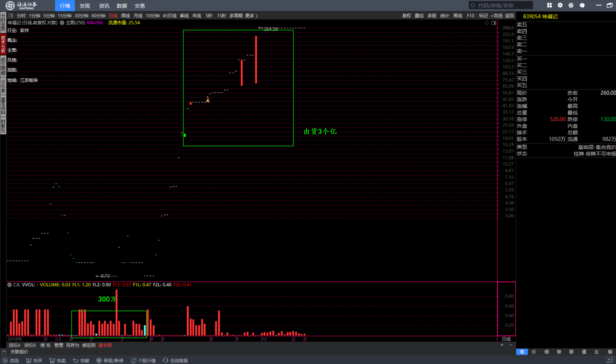
Task: Open 在线客服 headset icon
Action: point(165,360)
